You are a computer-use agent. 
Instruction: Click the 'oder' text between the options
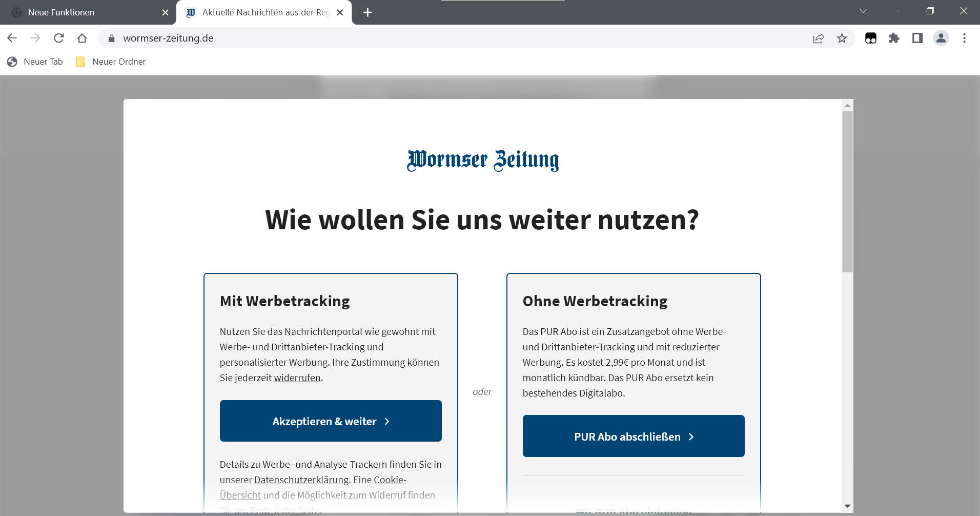click(482, 392)
